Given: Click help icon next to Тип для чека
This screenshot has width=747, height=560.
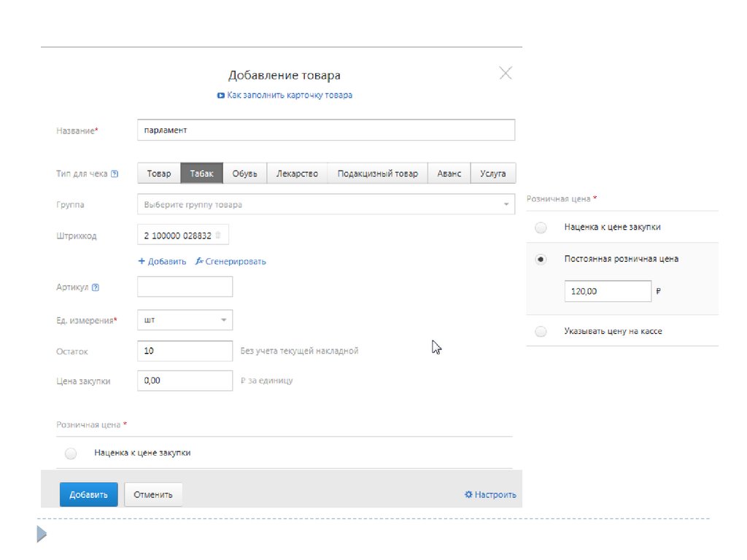Looking at the screenshot, I should pos(115,174).
